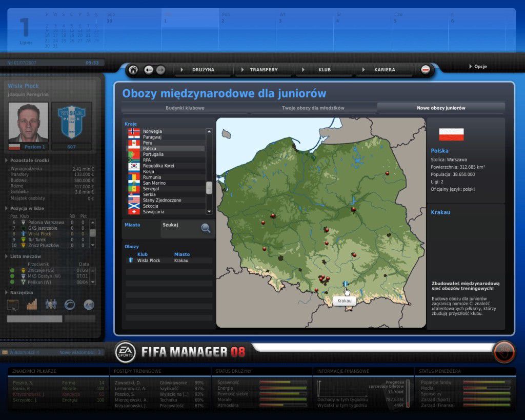Open the bar chart statistics tool
The image size is (525, 420).
point(32,305)
